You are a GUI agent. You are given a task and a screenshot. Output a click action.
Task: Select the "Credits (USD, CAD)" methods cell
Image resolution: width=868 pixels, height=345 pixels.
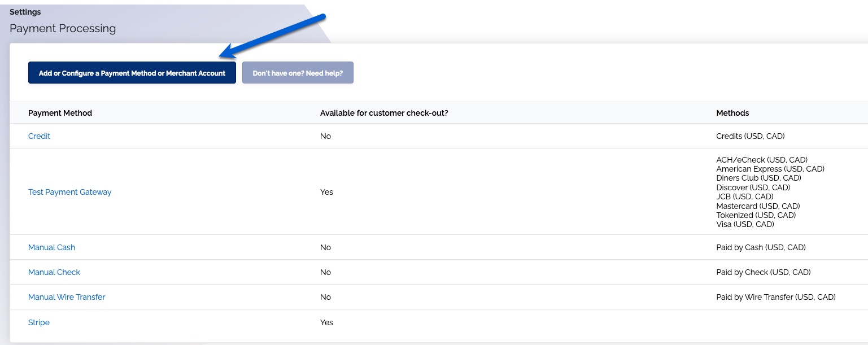point(751,136)
